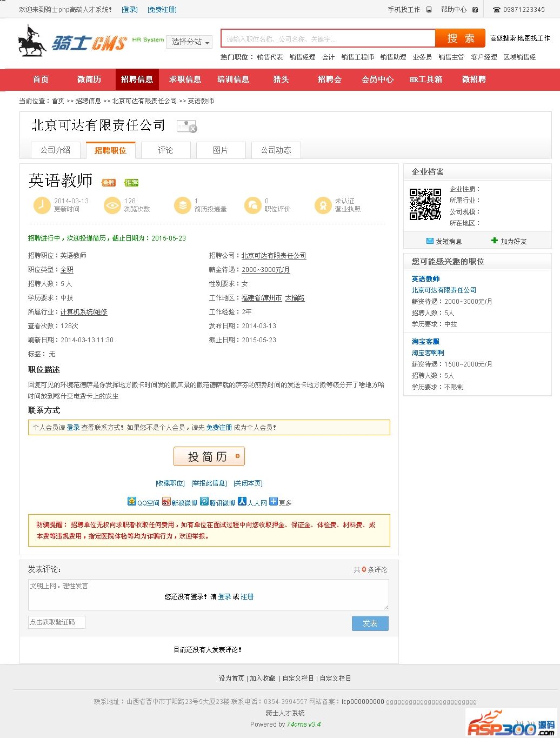Click the job search input field
560x738 pixels.
(328, 38)
